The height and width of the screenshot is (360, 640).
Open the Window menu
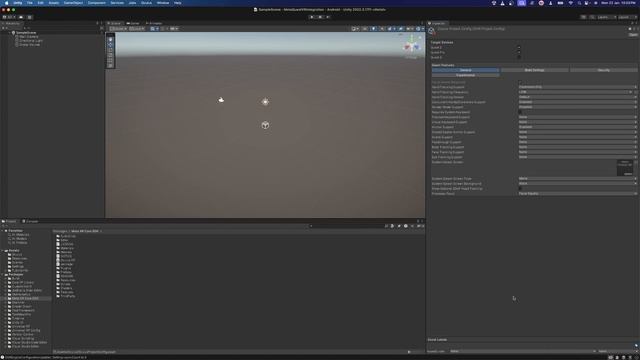pos(163,3)
